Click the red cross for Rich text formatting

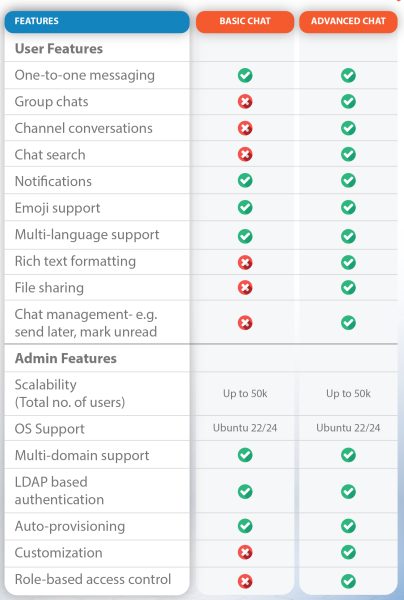pyautogui.click(x=245, y=262)
